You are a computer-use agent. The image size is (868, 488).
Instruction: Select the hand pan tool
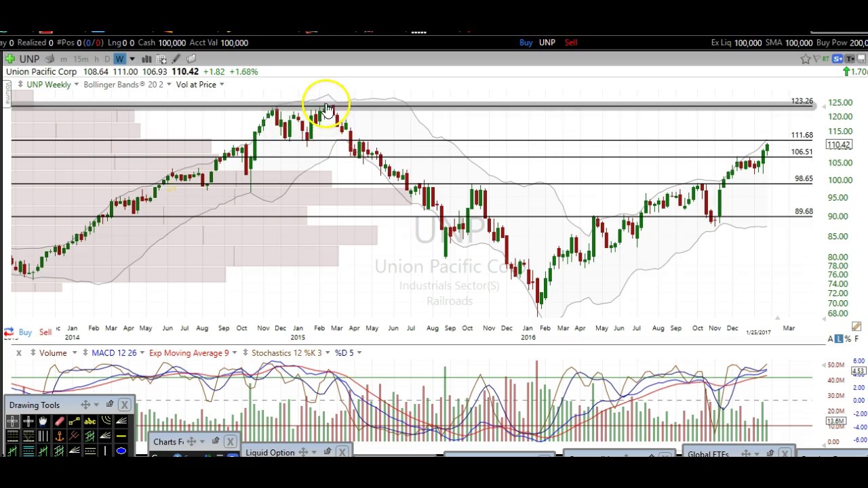click(43, 422)
